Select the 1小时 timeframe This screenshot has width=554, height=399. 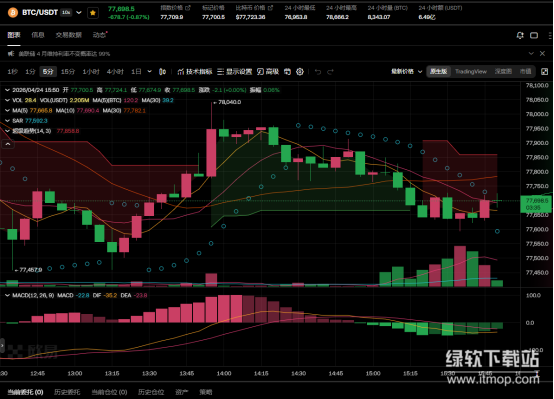(91, 72)
